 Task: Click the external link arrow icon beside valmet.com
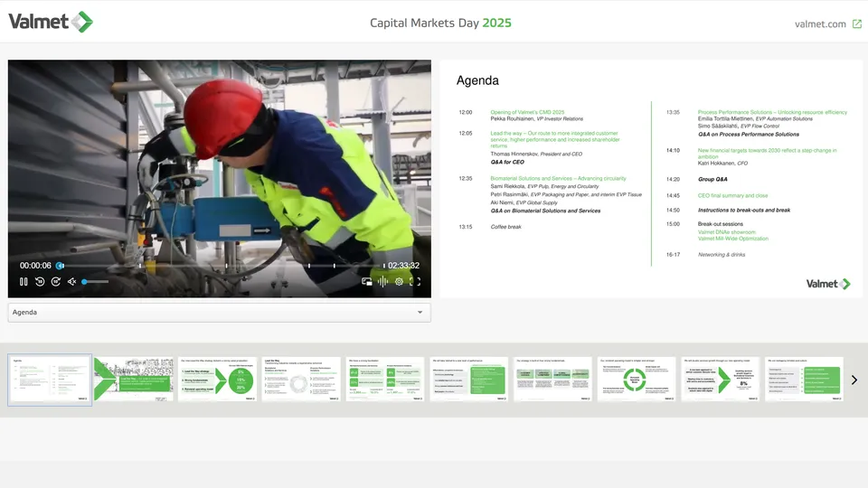[x=857, y=23]
